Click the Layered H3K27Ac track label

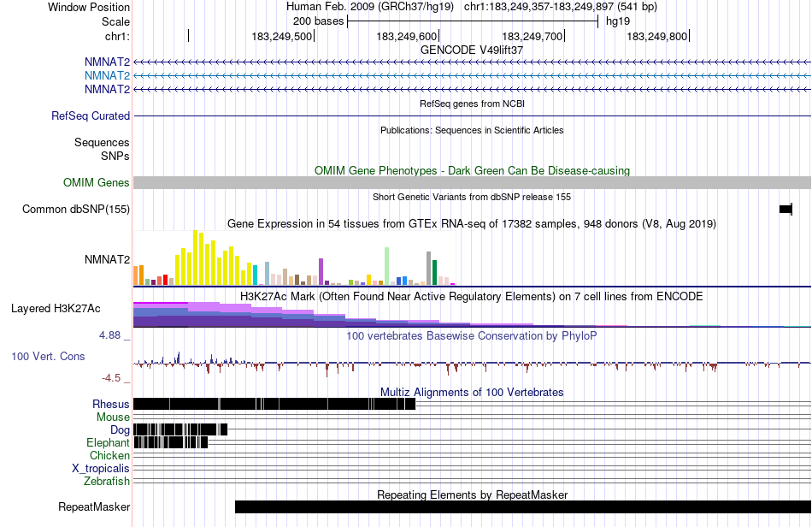click(x=56, y=309)
